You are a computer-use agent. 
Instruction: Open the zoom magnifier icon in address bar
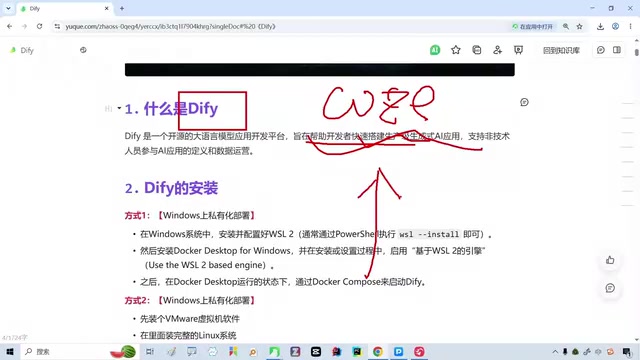point(566,27)
